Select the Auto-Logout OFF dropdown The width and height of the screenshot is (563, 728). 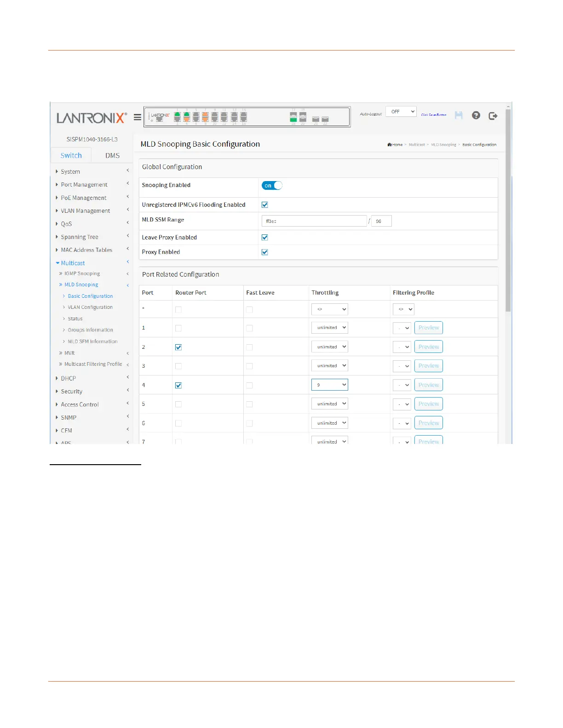(x=401, y=112)
